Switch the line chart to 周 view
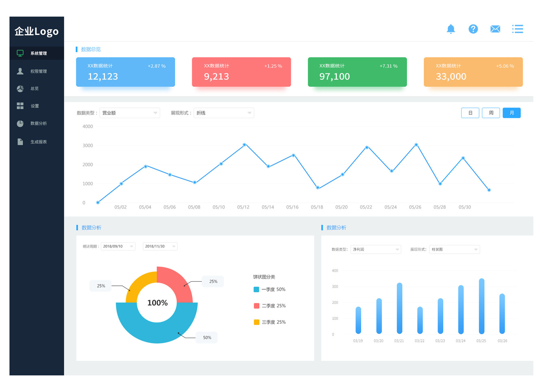 (491, 113)
